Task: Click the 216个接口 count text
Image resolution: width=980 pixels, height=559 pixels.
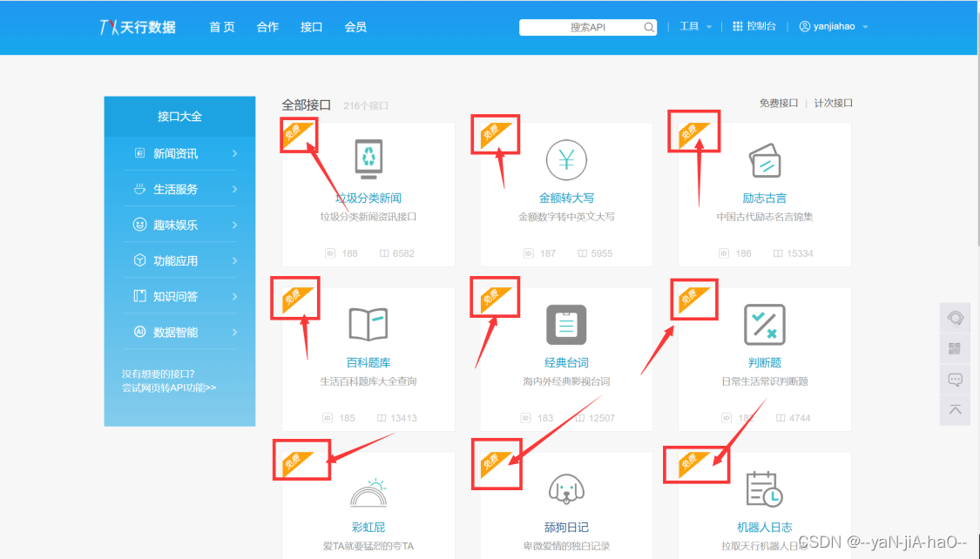Action: (366, 105)
